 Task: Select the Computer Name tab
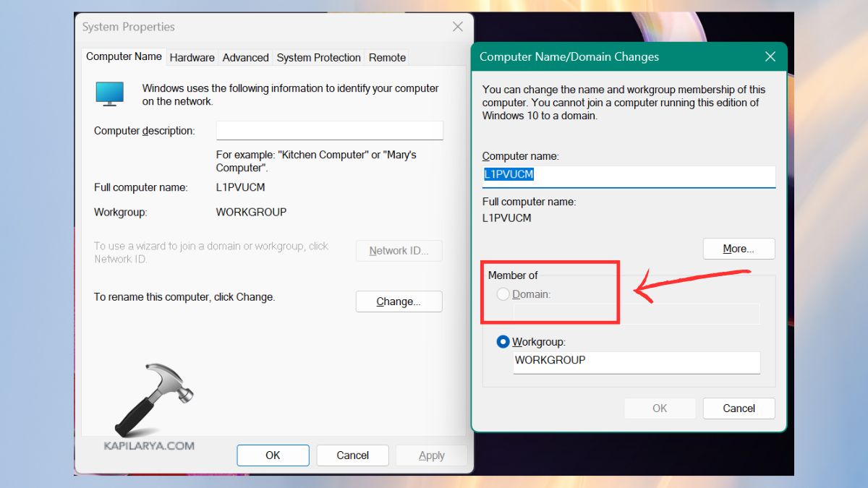tap(124, 56)
